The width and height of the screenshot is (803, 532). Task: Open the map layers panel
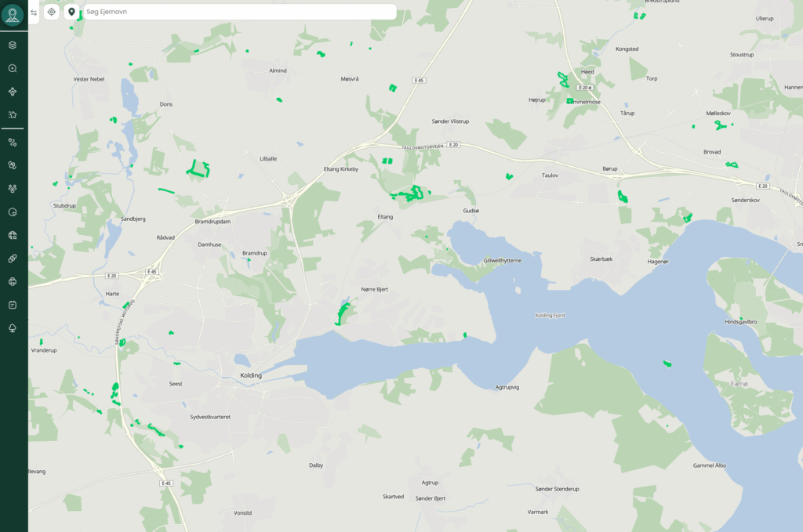click(x=13, y=45)
